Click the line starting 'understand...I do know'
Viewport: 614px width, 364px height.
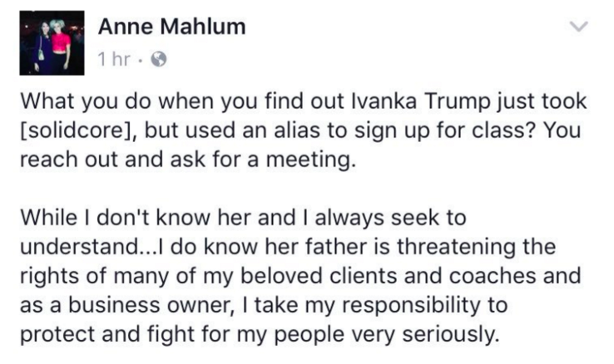[288, 247]
